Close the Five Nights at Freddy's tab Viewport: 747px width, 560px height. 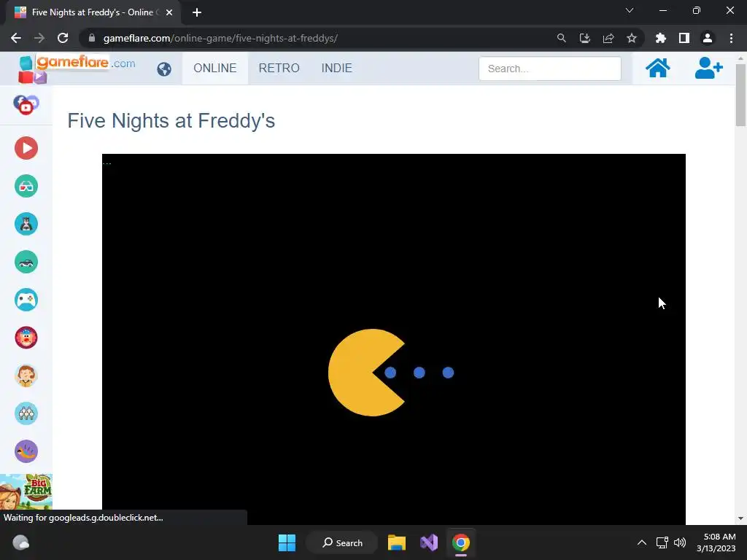click(x=169, y=12)
